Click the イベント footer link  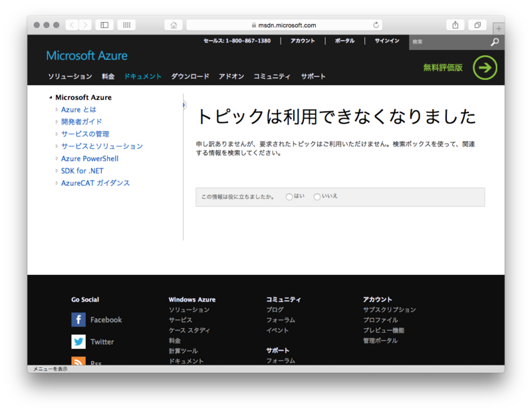[277, 330]
